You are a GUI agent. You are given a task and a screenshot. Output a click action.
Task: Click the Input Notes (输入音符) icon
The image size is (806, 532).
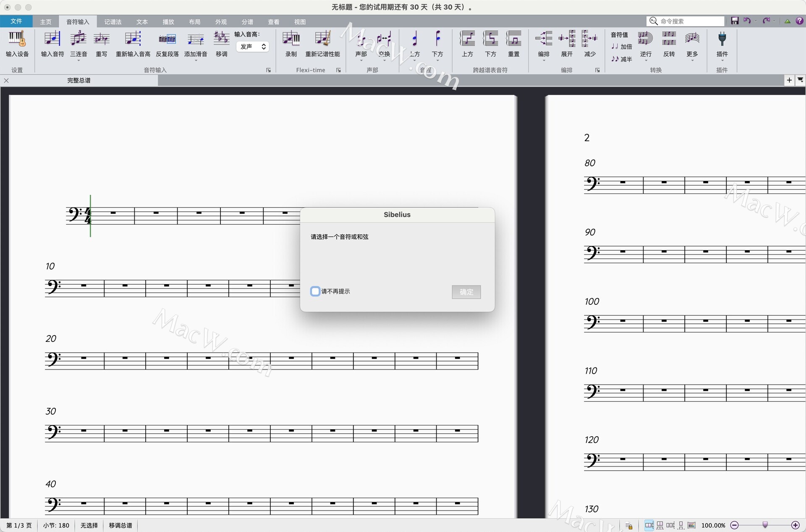[52, 39]
